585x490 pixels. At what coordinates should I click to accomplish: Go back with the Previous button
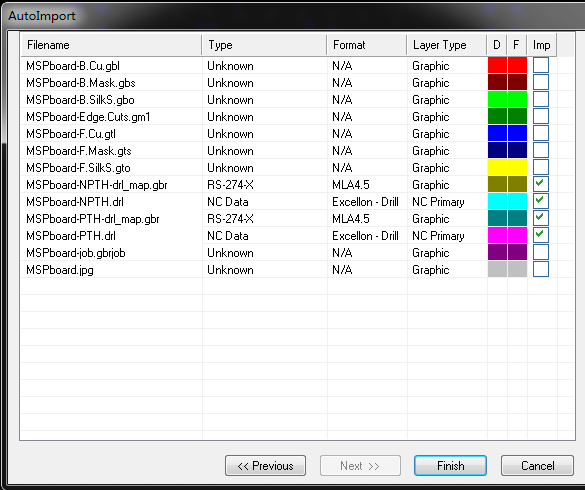265,465
